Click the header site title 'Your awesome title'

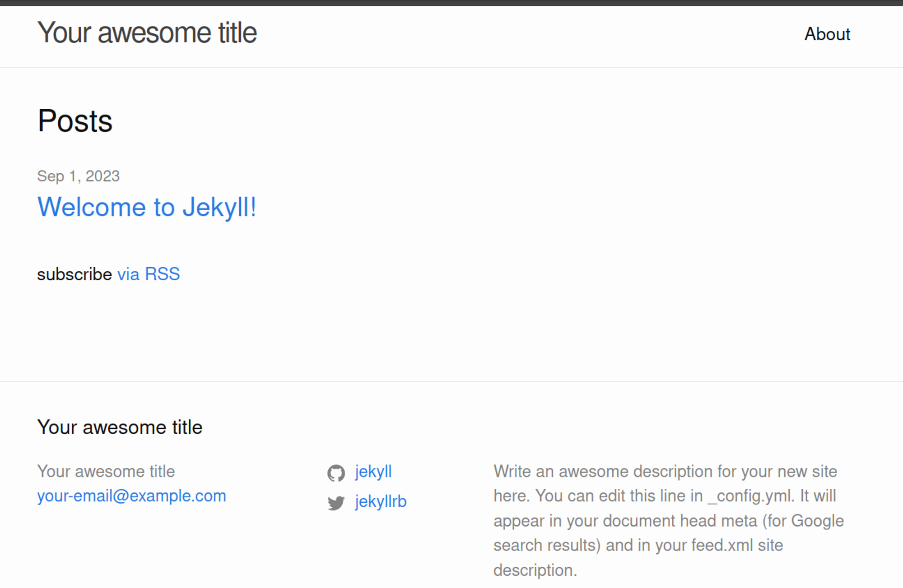(147, 33)
